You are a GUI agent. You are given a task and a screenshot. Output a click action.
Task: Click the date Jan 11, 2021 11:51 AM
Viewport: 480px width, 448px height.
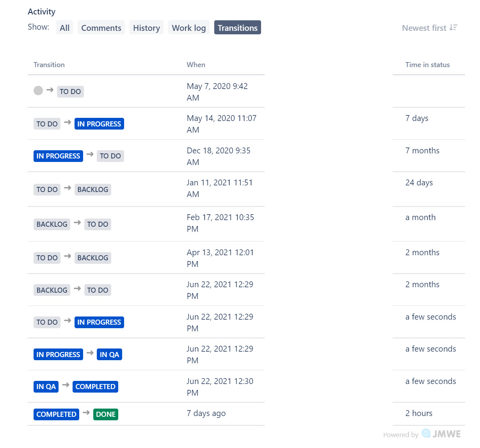point(219,188)
